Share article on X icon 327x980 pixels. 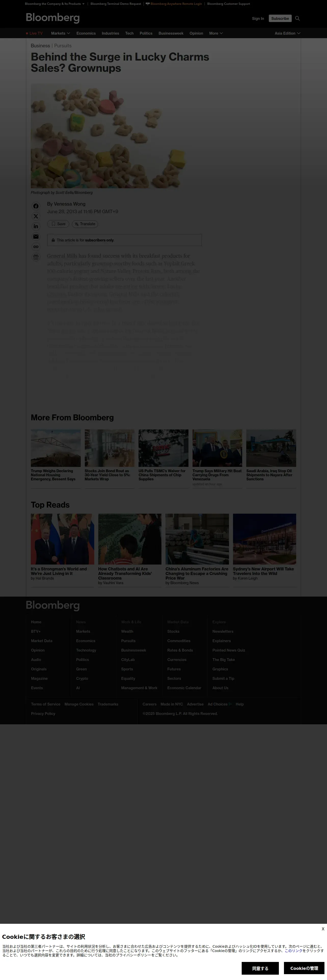tap(36, 216)
